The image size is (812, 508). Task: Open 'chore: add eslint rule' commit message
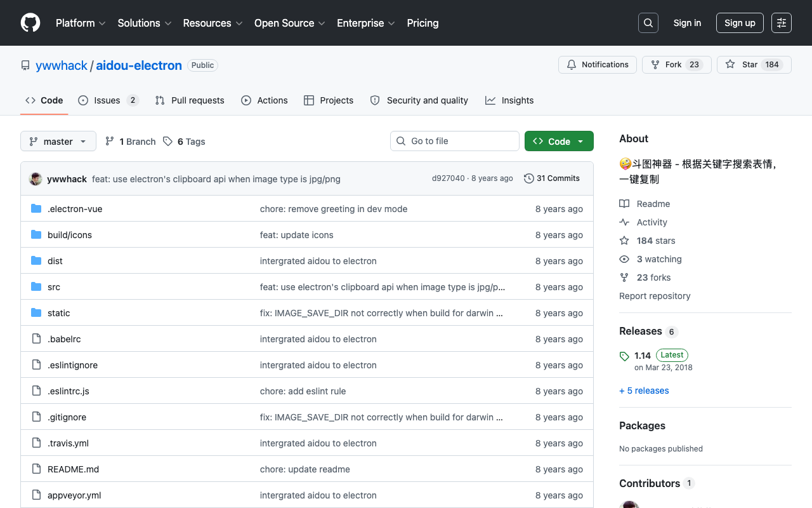click(x=303, y=391)
